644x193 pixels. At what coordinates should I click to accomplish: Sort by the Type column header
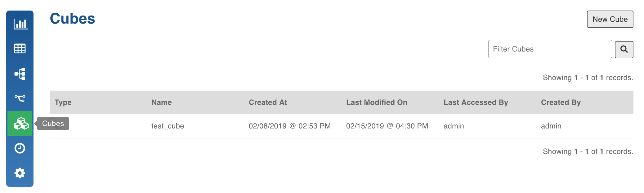[63, 102]
